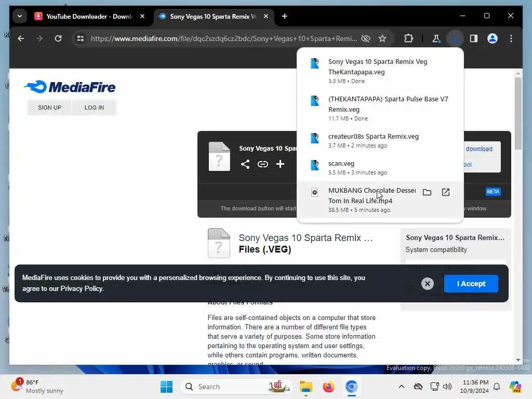View site information icon in address bar
The width and height of the screenshot is (532, 399).
pyautogui.click(x=81, y=38)
